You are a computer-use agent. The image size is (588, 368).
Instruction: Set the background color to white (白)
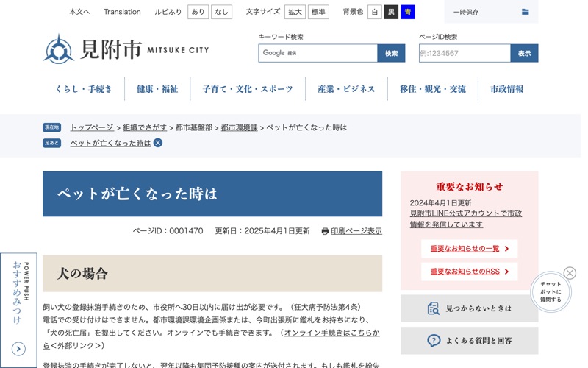374,12
